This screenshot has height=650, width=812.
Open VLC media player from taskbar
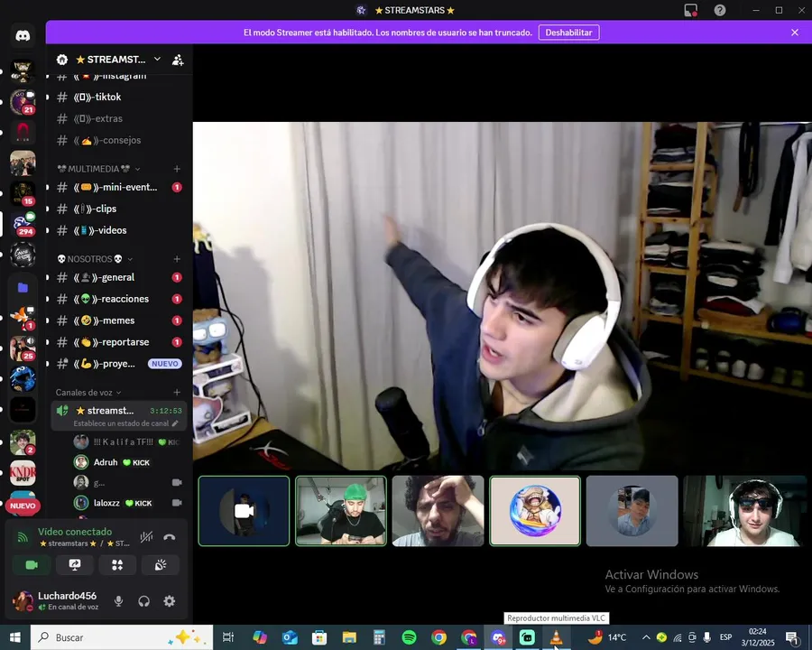point(556,637)
